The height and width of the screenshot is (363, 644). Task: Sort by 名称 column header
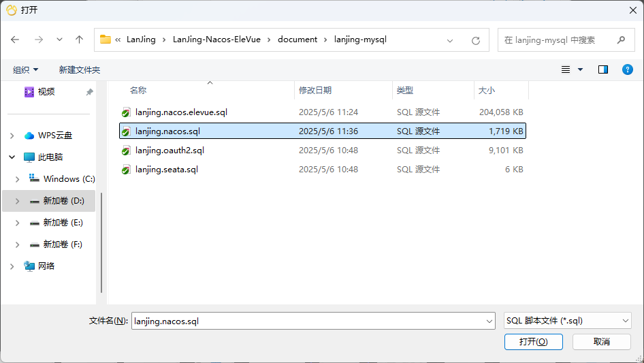(x=138, y=91)
